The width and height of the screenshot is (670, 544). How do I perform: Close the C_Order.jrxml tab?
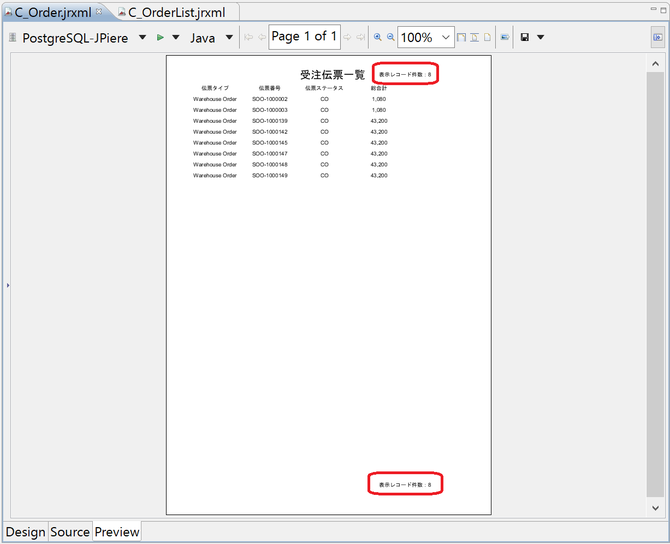click(99, 12)
